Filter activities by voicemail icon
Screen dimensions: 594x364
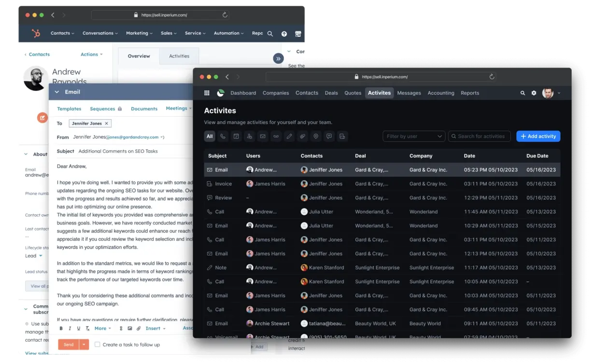[276, 137]
